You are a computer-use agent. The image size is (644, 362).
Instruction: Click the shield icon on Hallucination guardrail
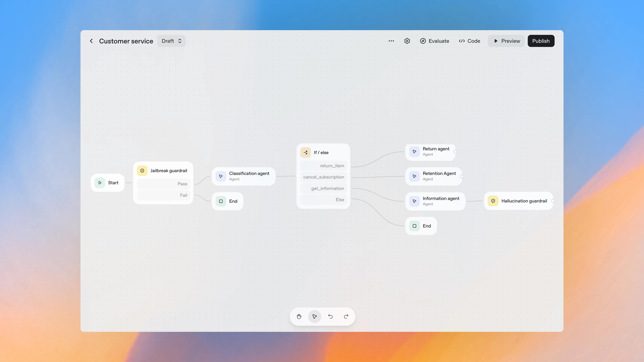pyautogui.click(x=493, y=201)
